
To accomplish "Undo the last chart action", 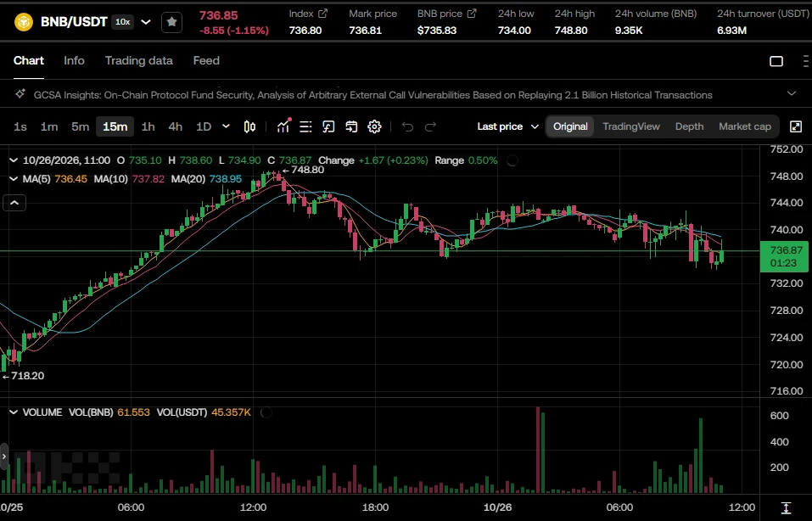I will 407,127.
